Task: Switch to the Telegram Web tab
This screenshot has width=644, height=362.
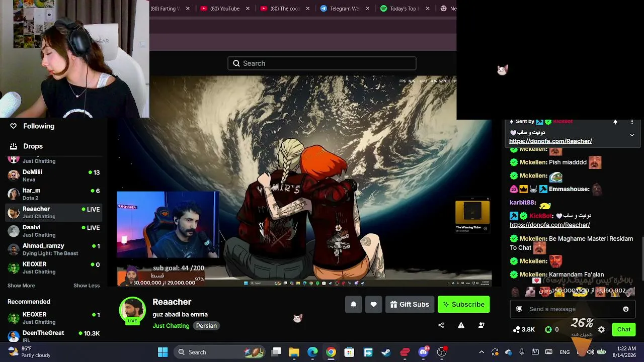Action: (345, 9)
